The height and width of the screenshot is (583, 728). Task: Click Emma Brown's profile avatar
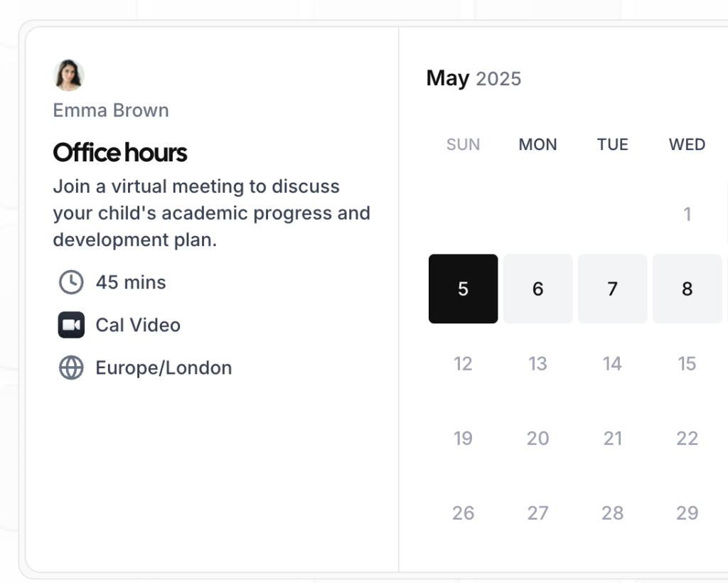pyautogui.click(x=69, y=75)
